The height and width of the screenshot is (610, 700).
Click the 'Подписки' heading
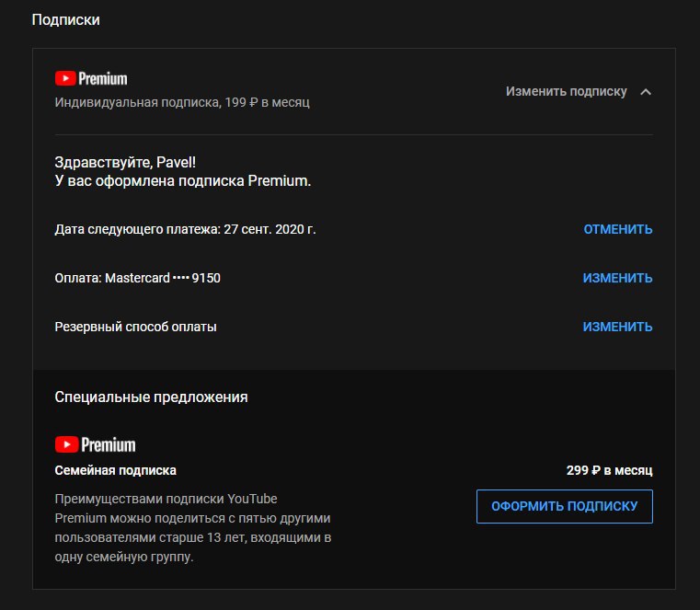[x=66, y=19]
